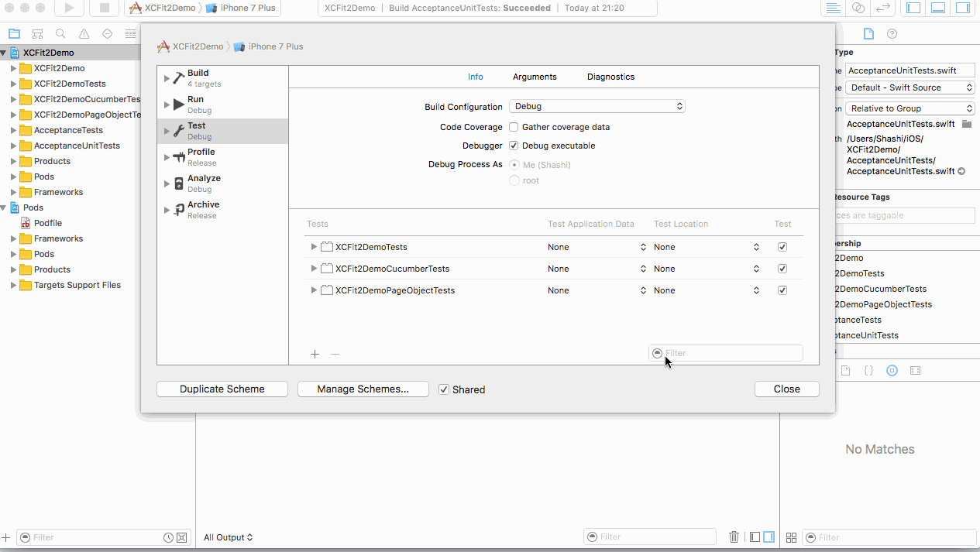Select the Test action in scheme list
980x552 pixels.
pos(222,131)
